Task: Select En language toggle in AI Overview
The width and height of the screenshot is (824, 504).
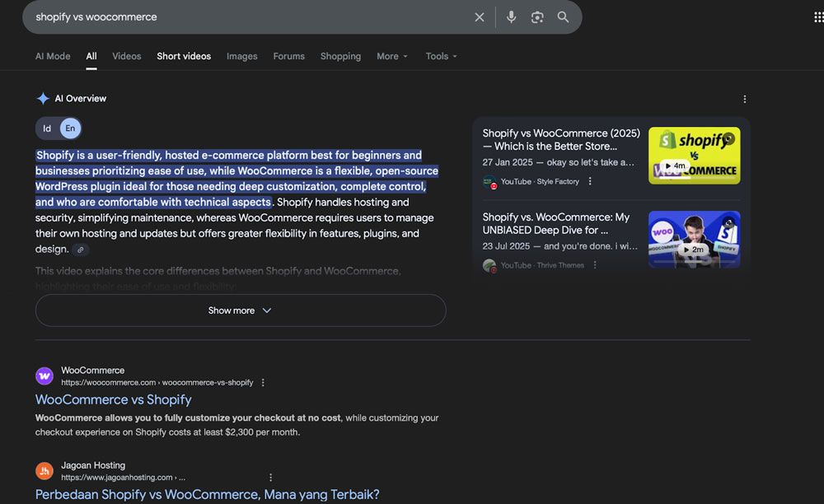Action: click(x=70, y=128)
